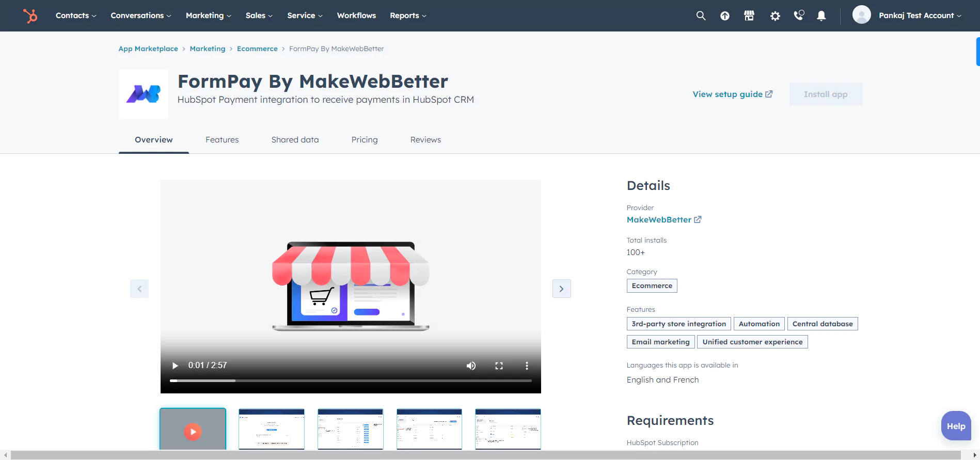Click the FormPay By MakeWebBetter title
The width and height of the screenshot is (980, 460).
313,82
